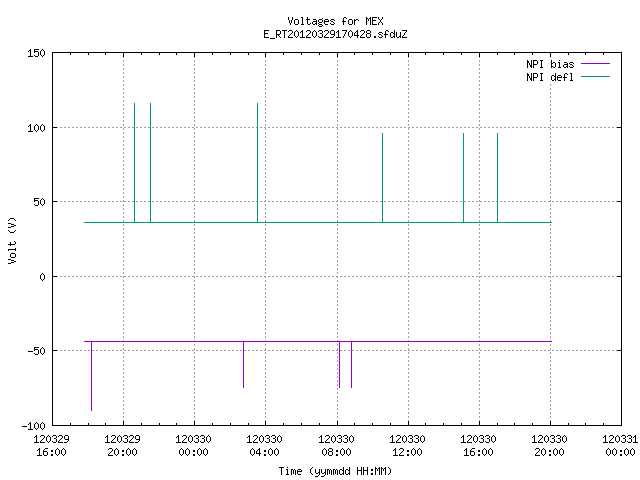Image resolution: width=640 pixels, height=480 pixels.
Task: Click the deepest purple bias dip near -90 V
Action: click(91, 376)
